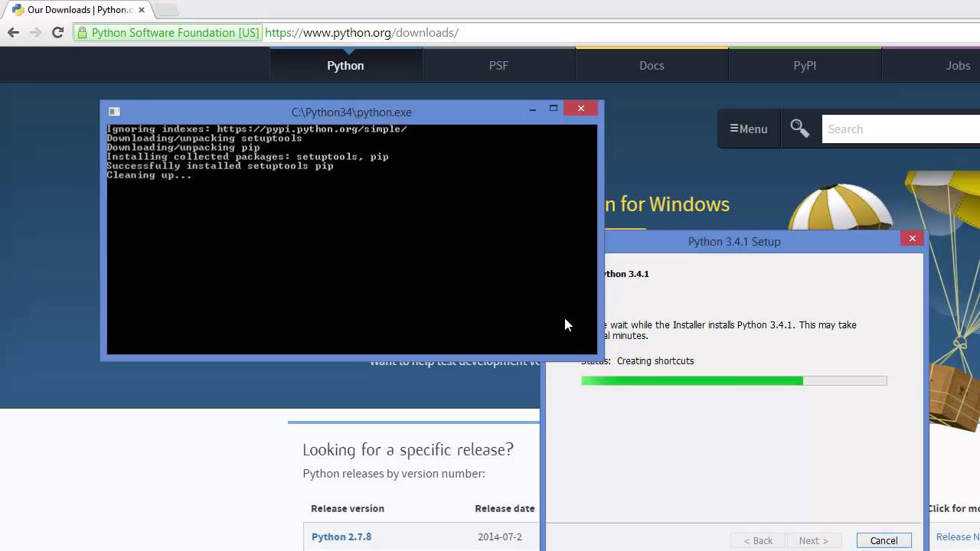This screenshot has height=551, width=980.
Task: Click the 'Cleaning up...' console line
Action: point(149,174)
